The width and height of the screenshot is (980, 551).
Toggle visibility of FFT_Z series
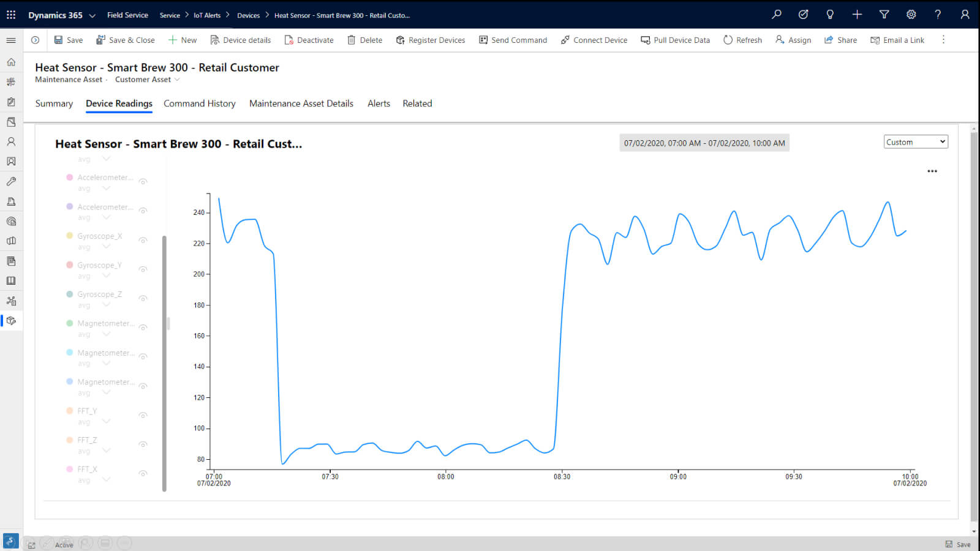(143, 444)
